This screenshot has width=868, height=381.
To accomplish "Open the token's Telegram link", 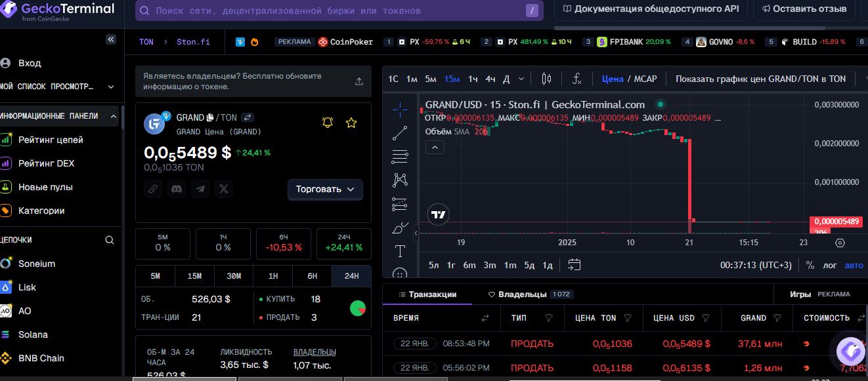I will [200, 189].
